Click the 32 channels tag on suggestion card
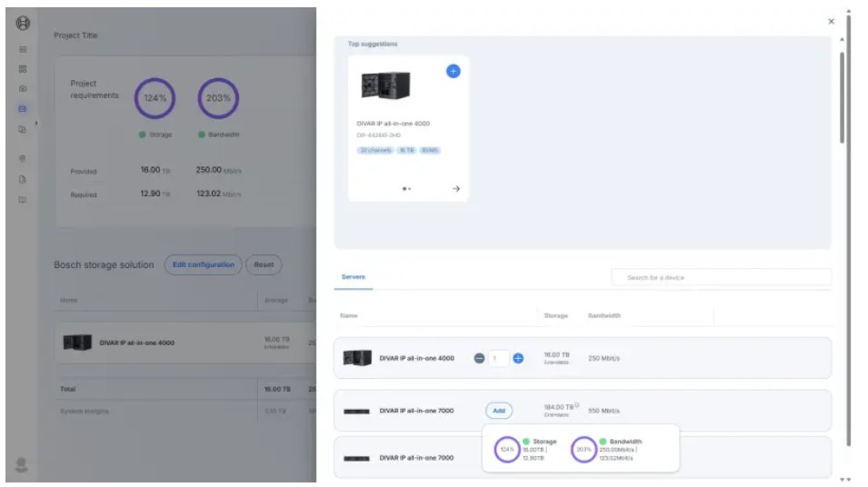This screenshot has height=487, width=868. point(375,150)
